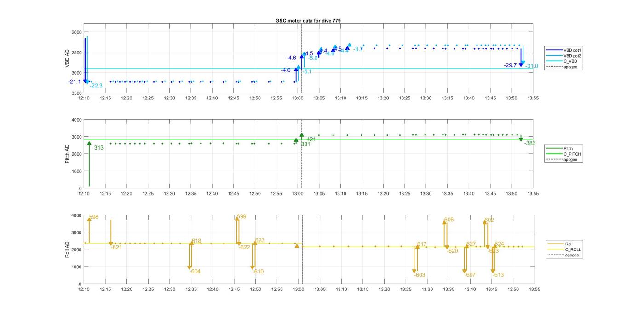The height and width of the screenshot is (319, 644).
Task: Click the 'Pitch AD' y-axis label
Action: (x=67, y=154)
